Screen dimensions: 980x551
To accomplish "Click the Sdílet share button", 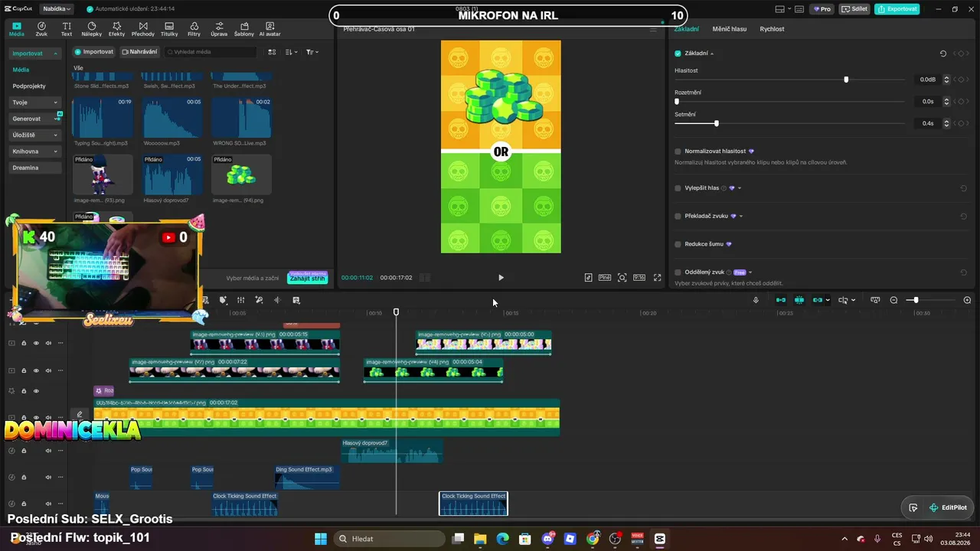I will [x=854, y=9].
